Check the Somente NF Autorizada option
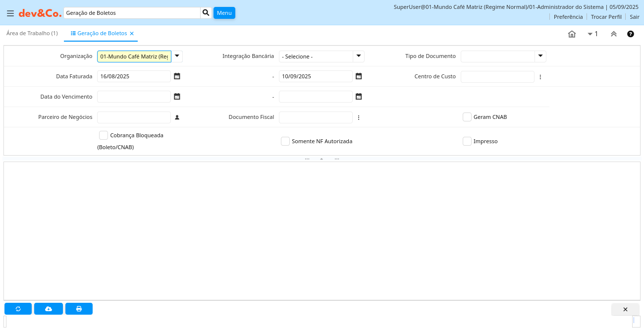 285,141
